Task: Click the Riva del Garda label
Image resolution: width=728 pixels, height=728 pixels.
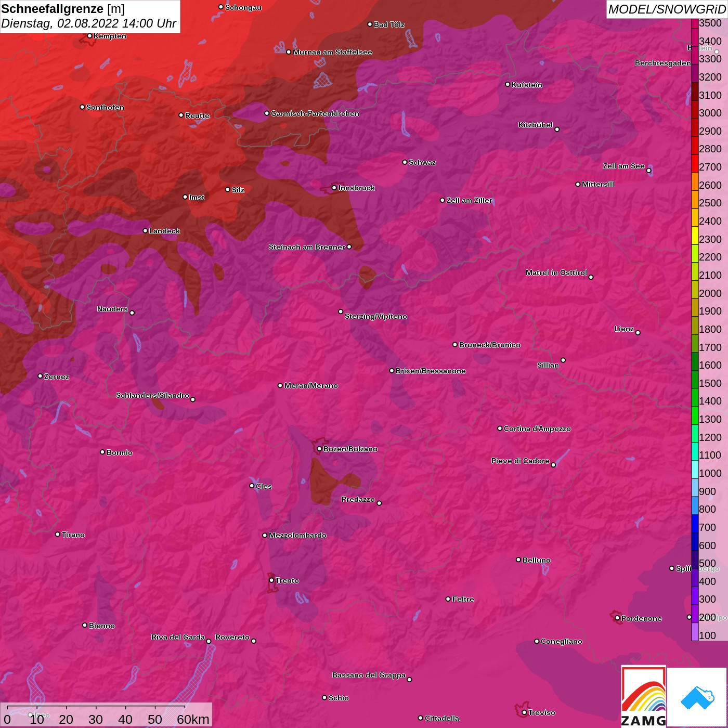Action: [x=178, y=637]
